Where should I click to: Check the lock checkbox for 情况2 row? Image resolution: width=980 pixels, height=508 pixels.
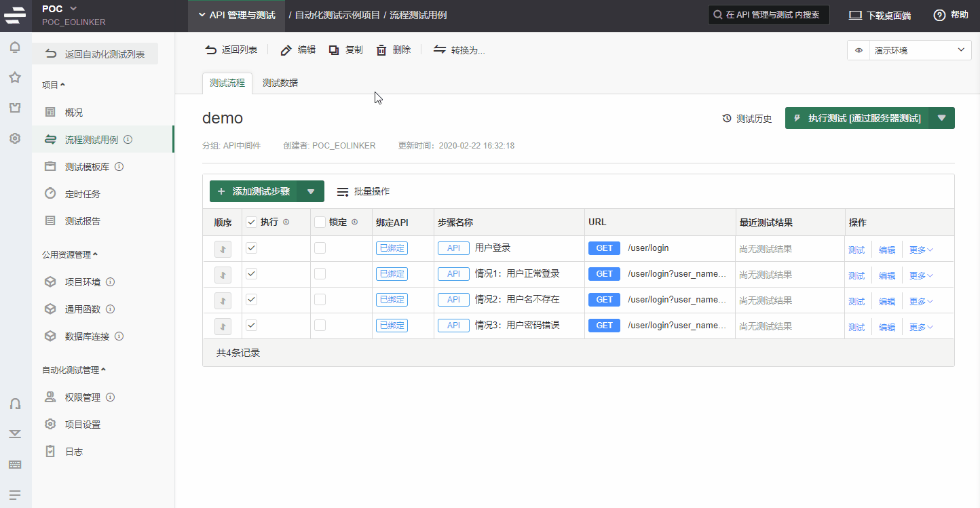pos(320,300)
